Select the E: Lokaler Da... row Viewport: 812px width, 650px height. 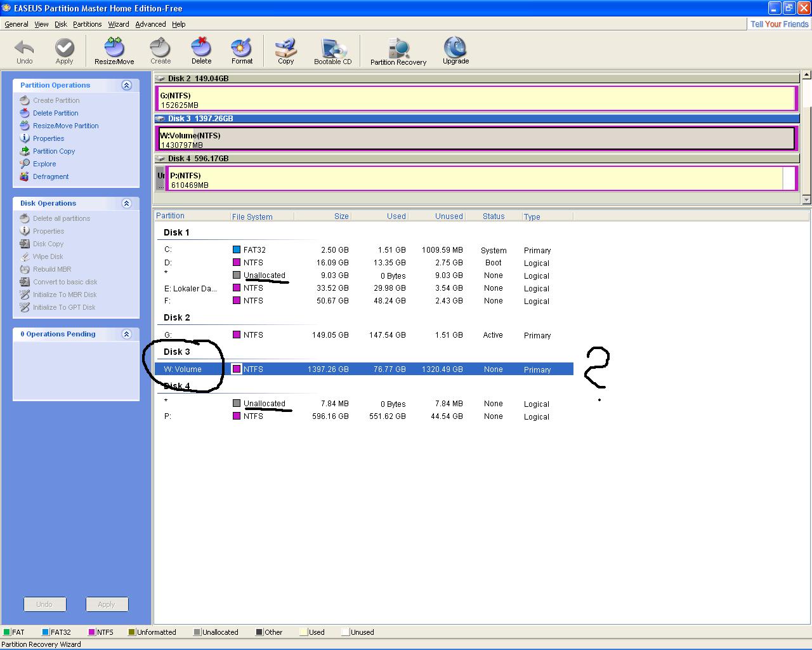364,288
